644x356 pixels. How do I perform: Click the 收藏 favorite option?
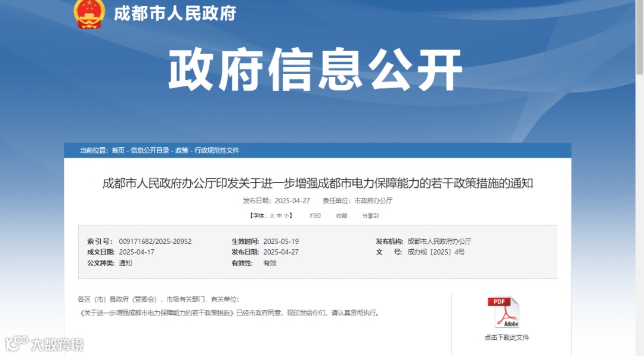pos(342,216)
